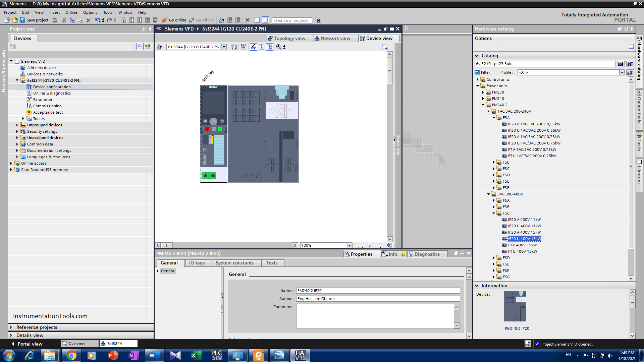Switch to Network view tab

point(335,38)
